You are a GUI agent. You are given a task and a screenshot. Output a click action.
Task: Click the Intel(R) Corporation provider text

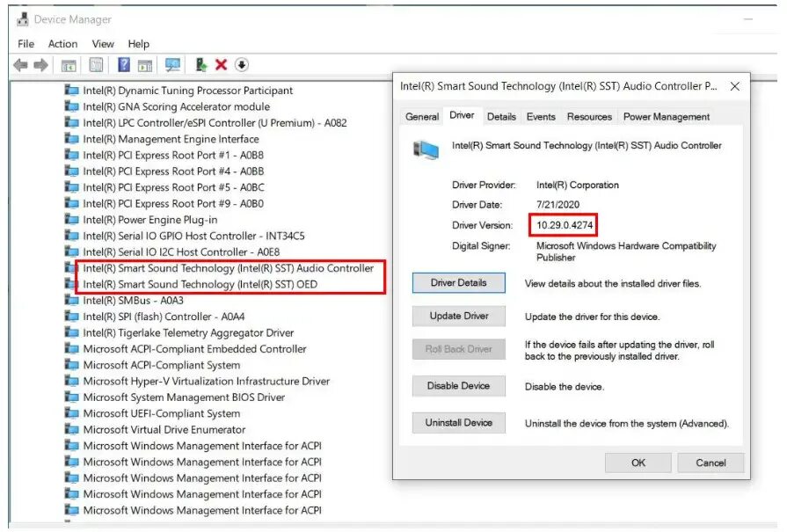[x=577, y=185]
